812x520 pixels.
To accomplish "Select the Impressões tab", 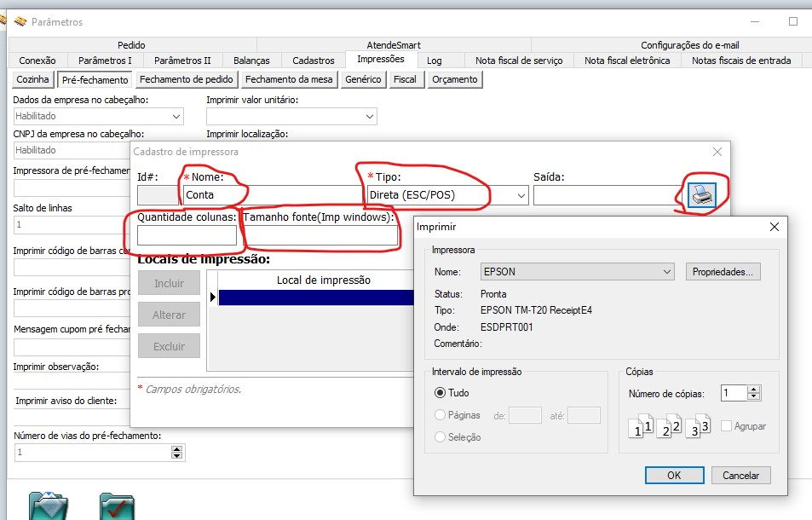I will click(x=381, y=59).
